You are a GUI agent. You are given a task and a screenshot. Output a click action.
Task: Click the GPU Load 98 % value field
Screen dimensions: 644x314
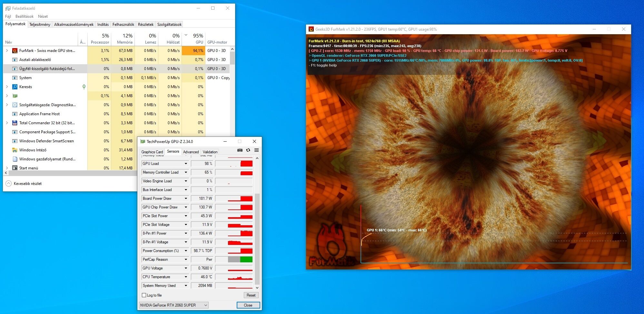(202, 164)
